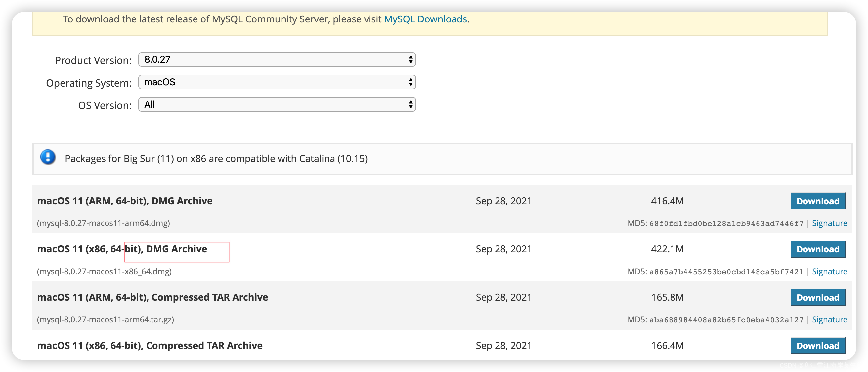Click the mysql-8.0.27-macos11-x86_64.dmg filename text

(x=105, y=271)
